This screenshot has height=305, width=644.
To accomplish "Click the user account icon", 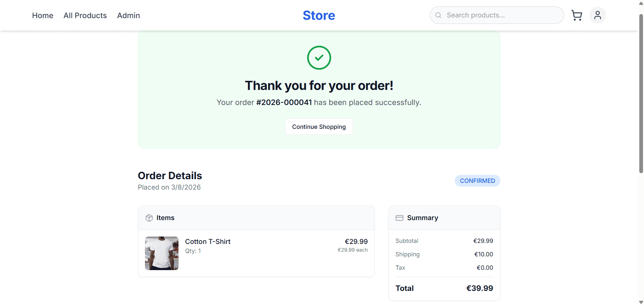I will point(597,15).
